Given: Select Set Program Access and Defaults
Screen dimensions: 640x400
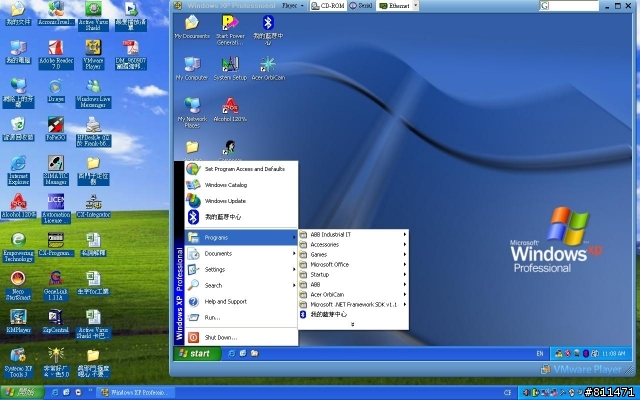Looking at the screenshot, I should pyautogui.click(x=242, y=169).
